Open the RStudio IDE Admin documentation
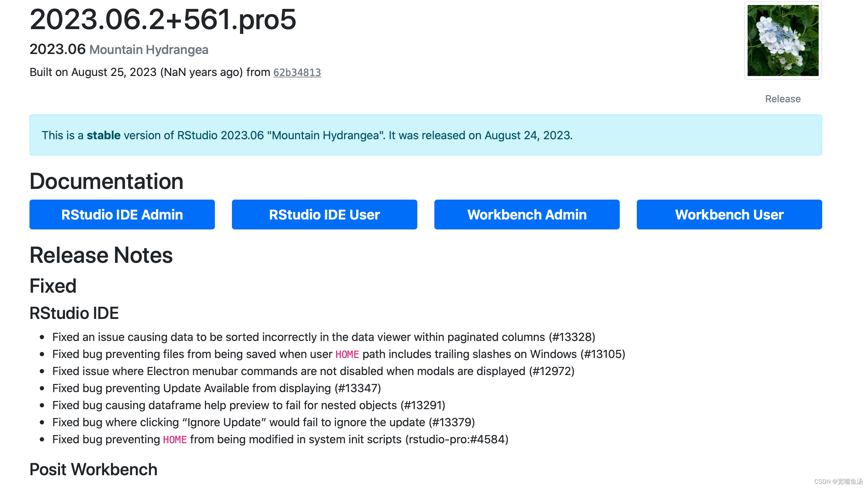The image size is (868, 488). 122,215
